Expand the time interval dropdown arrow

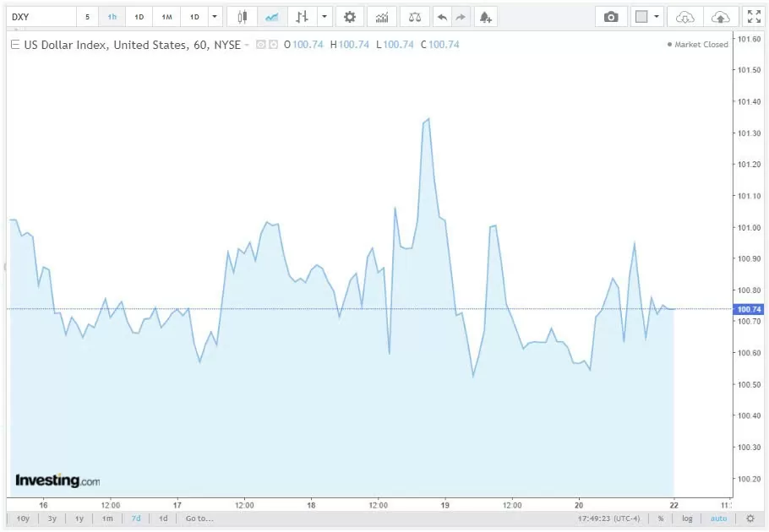215,17
